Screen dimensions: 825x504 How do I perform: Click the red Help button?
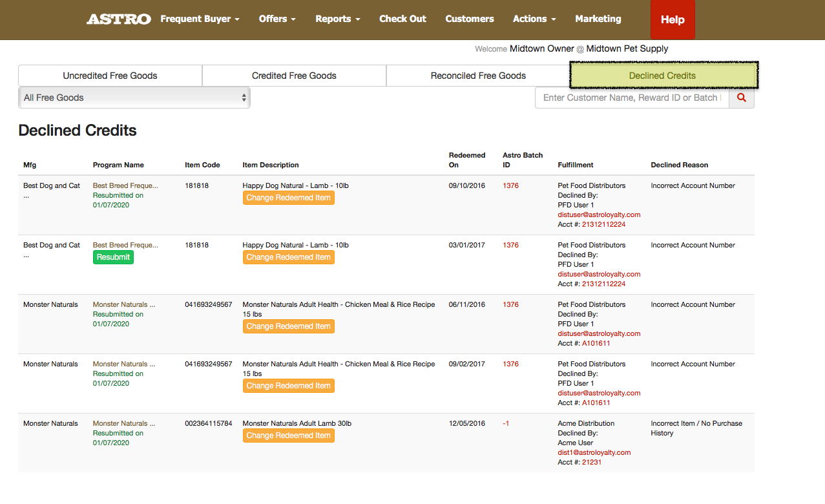673,19
